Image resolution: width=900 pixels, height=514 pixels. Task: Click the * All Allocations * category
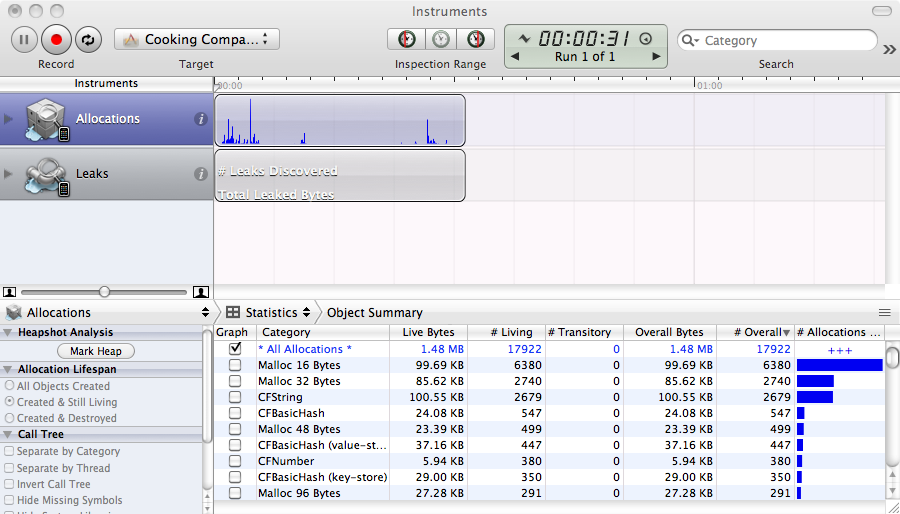[305, 349]
